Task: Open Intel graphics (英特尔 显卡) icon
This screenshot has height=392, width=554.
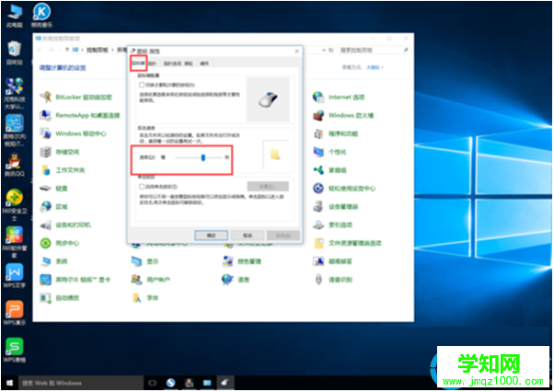Action: pos(45,280)
